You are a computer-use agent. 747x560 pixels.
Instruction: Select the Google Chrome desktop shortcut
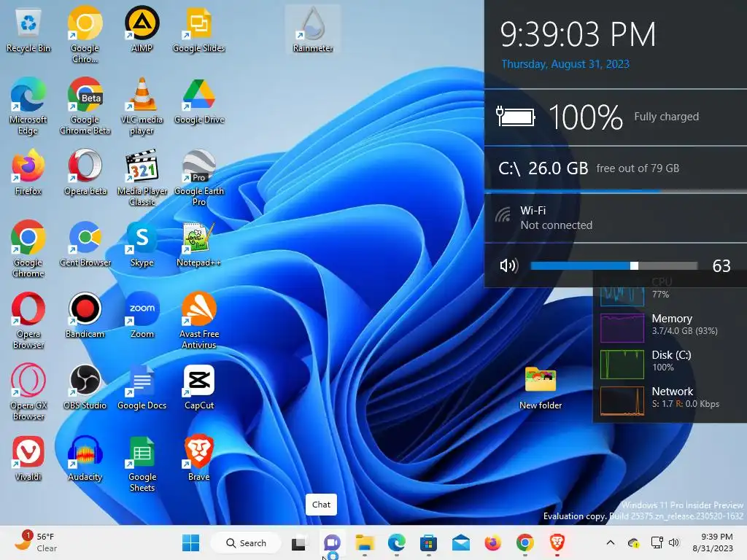(x=28, y=250)
